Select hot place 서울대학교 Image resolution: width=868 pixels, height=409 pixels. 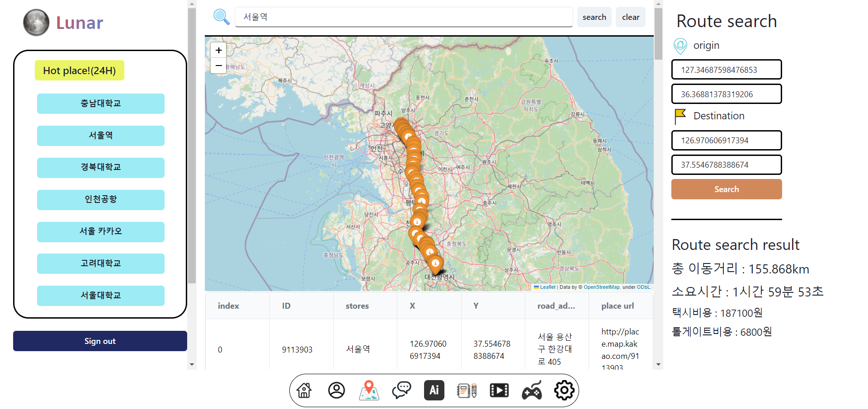(x=101, y=296)
